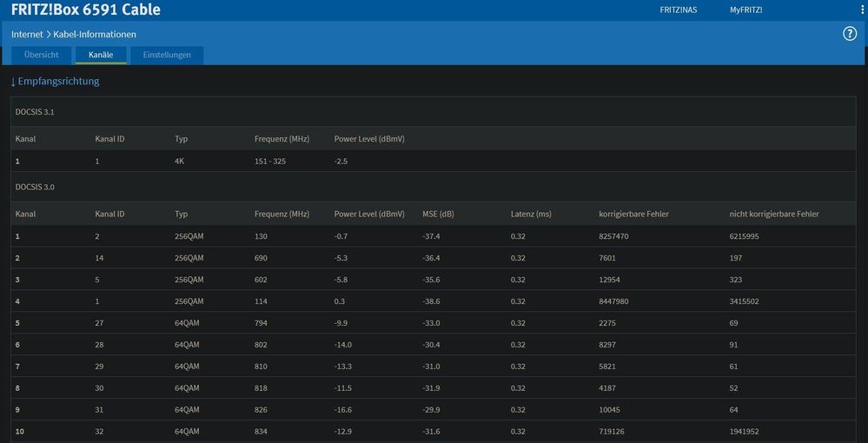This screenshot has width=868, height=443.
Task: Go to MyFRITZ! in the header
Action: click(x=745, y=10)
